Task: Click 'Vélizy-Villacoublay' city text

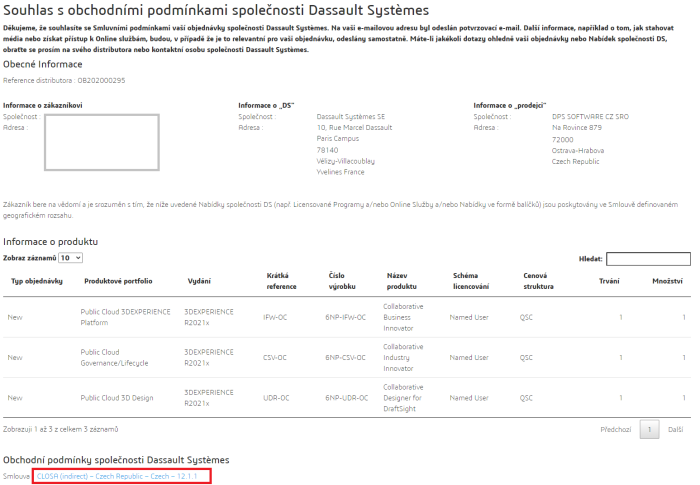Action: [x=346, y=161]
